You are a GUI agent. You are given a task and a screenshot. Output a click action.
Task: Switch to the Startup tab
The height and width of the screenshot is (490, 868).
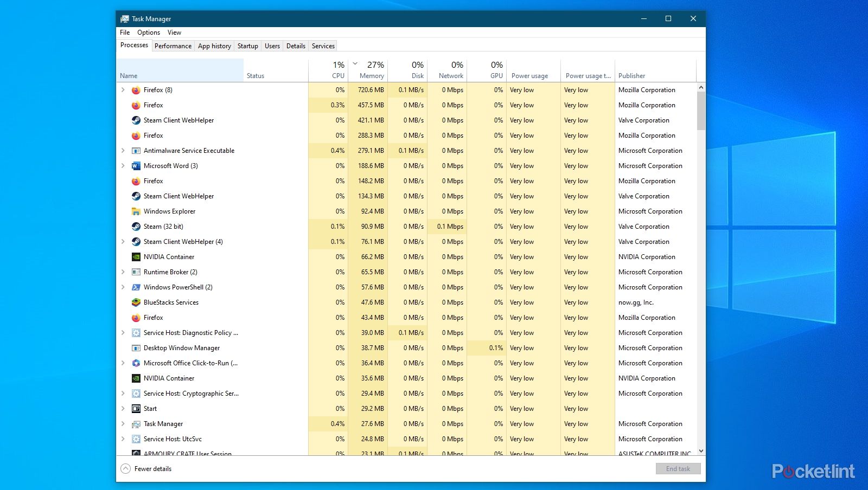pos(248,46)
